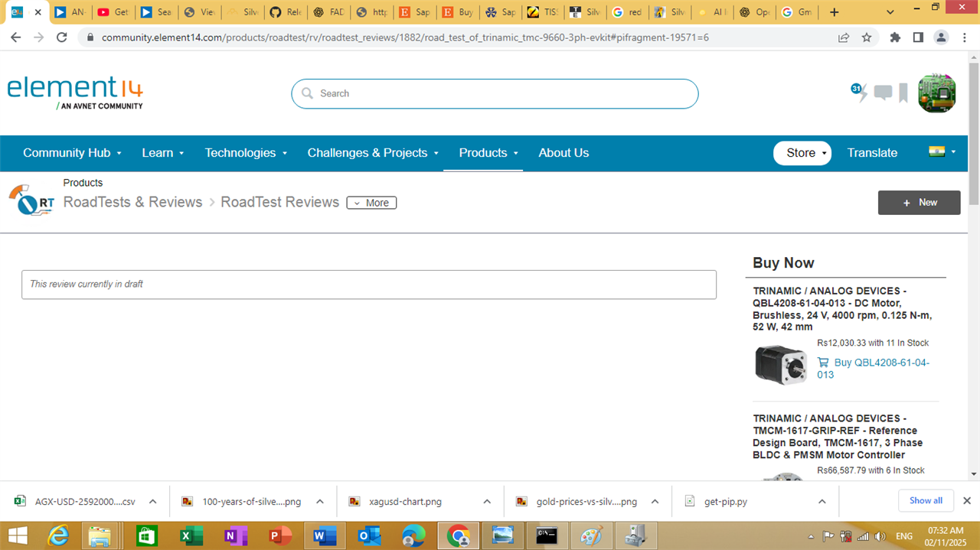Click into the Search input field

(498, 93)
